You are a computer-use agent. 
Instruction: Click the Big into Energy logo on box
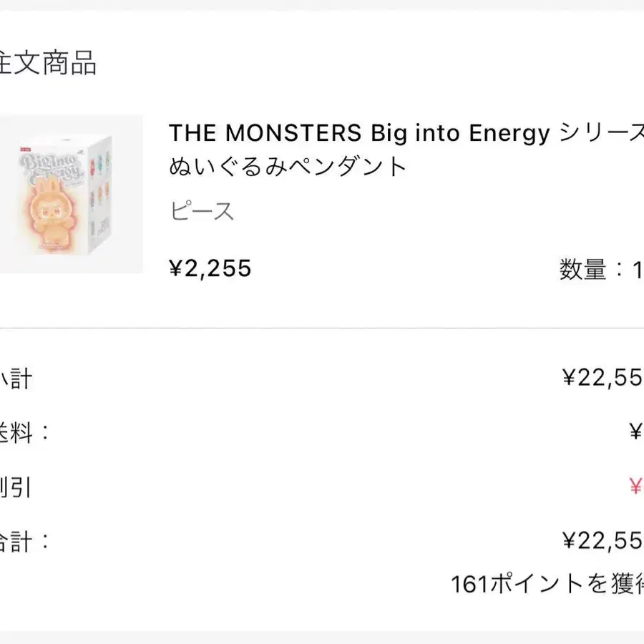coord(55,171)
